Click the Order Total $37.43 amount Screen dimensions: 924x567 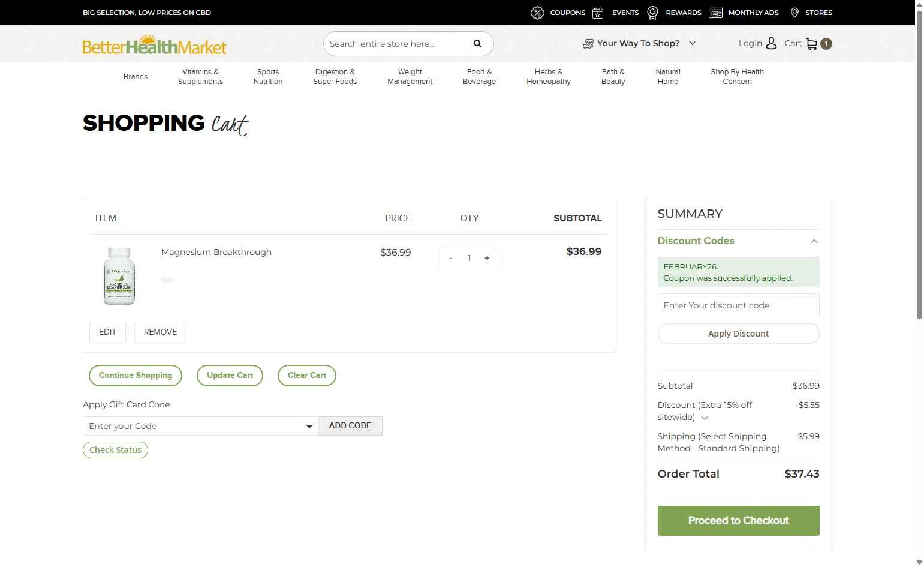coord(802,474)
